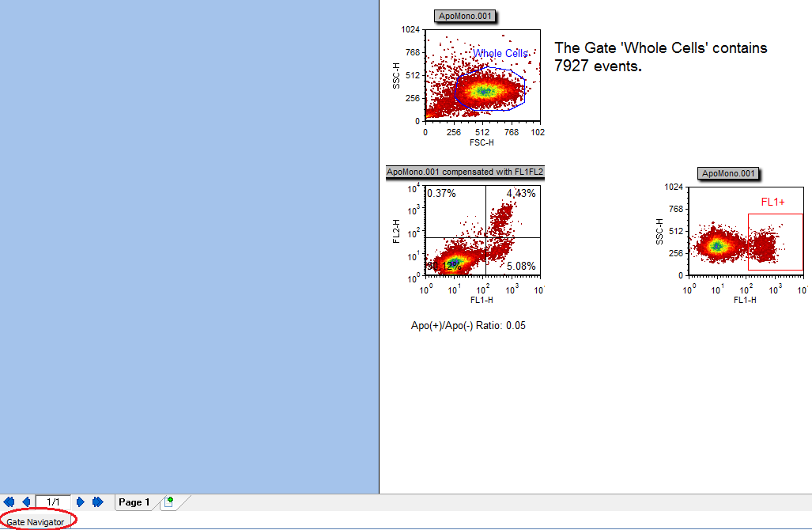812x530 pixels.
Task: Select the top ApoMono.001 plot title
Action: [465, 16]
